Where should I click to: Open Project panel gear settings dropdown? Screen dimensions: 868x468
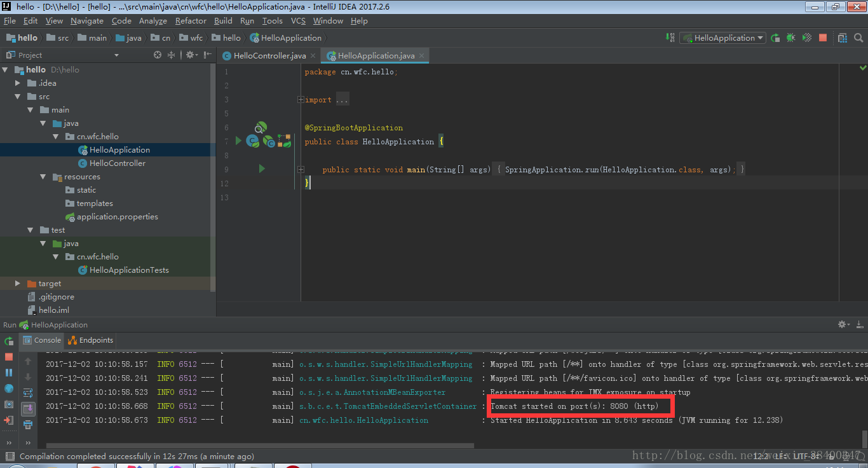coord(191,55)
